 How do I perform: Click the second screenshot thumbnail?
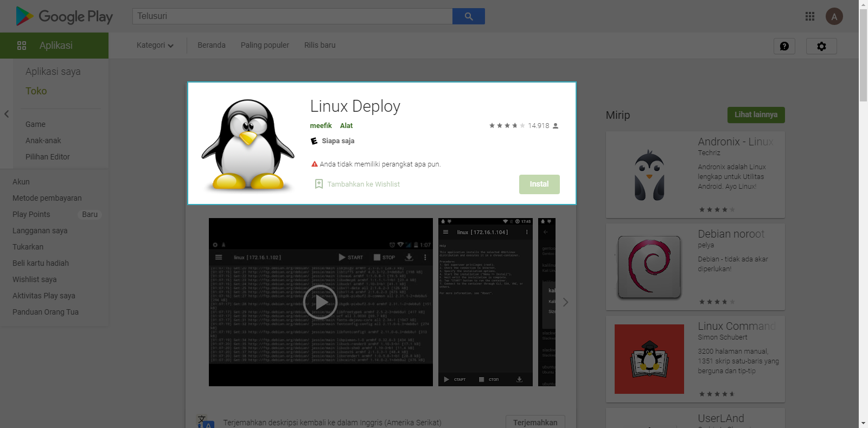pos(486,302)
